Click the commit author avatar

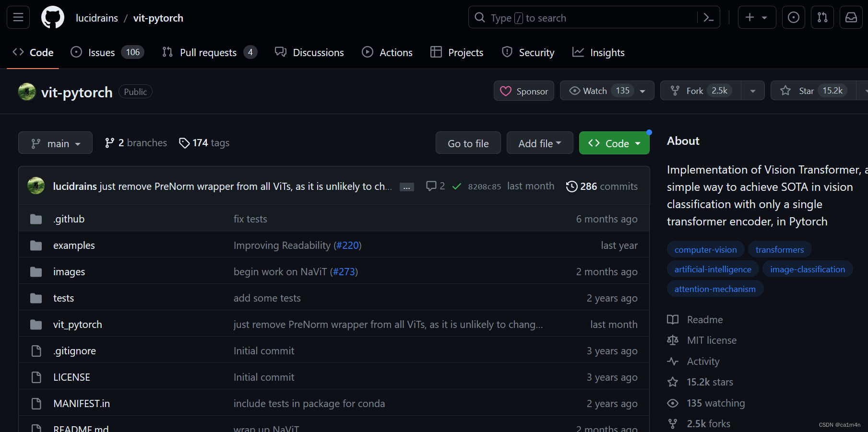coord(36,186)
